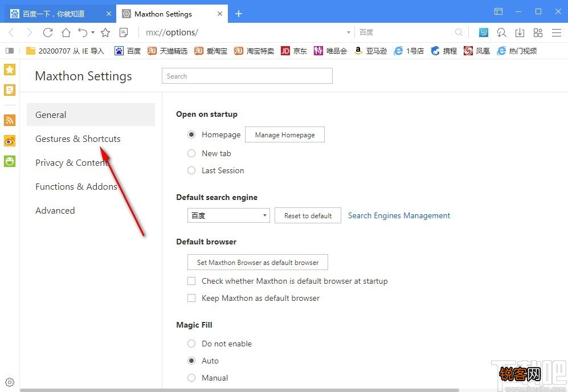Toggle the sidebar panel icon on bookmarks bar

click(x=10, y=51)
